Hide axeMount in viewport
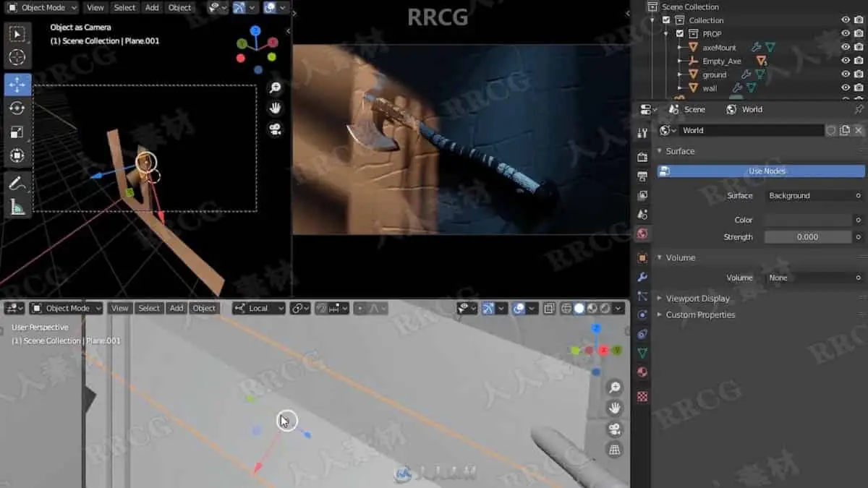 [845, 47]
